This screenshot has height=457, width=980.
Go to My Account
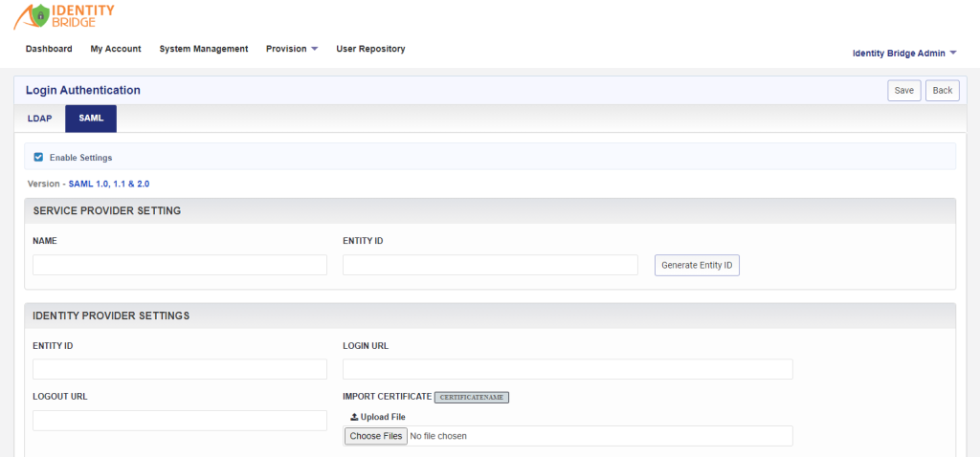pyautogui.click(x=116, y=49)
